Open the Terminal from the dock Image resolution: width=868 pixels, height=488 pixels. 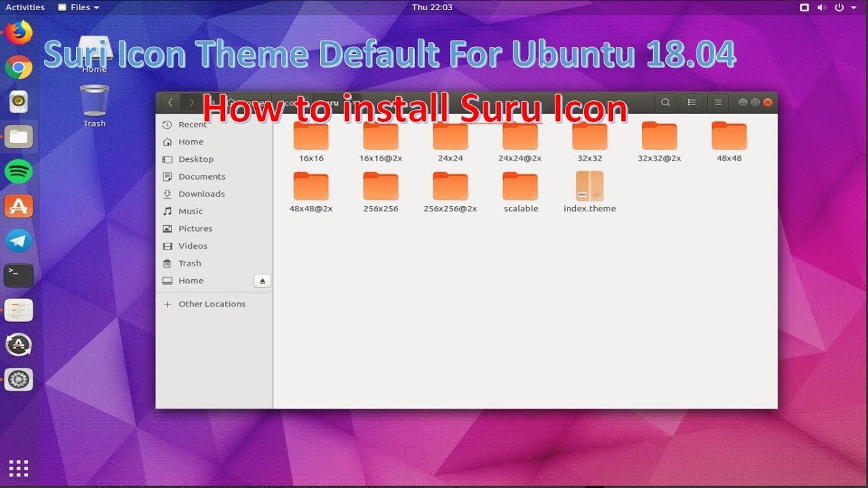(18, 275)
